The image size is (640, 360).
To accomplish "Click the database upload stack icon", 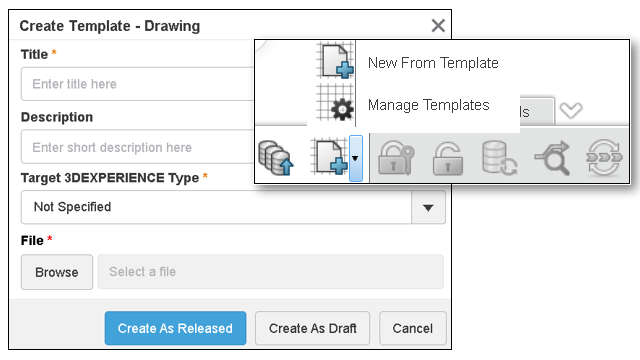I will (x=276, y=158).
